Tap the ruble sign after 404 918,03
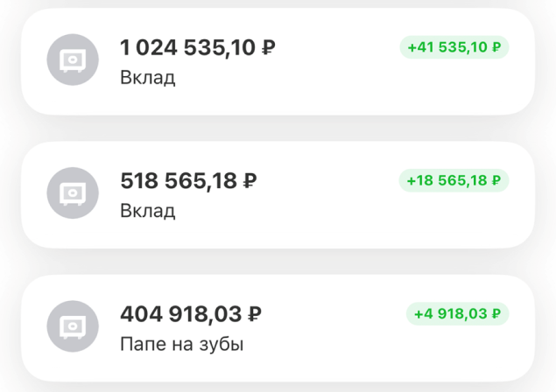This screenshot has height=392, width=556. (255, 315)
